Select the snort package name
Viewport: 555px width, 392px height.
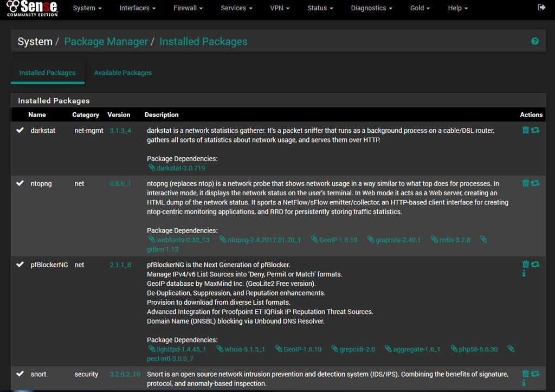[x=38, y=374]
